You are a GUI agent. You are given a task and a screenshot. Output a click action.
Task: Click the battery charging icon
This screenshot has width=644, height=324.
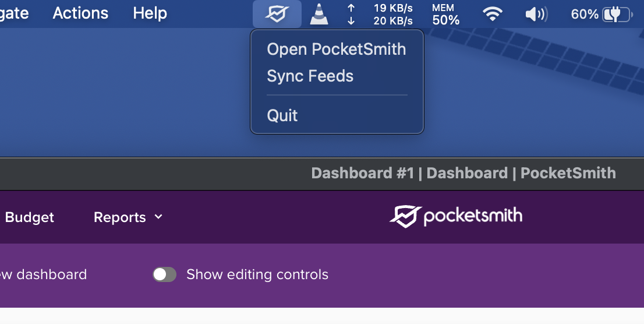coord(616,14)
